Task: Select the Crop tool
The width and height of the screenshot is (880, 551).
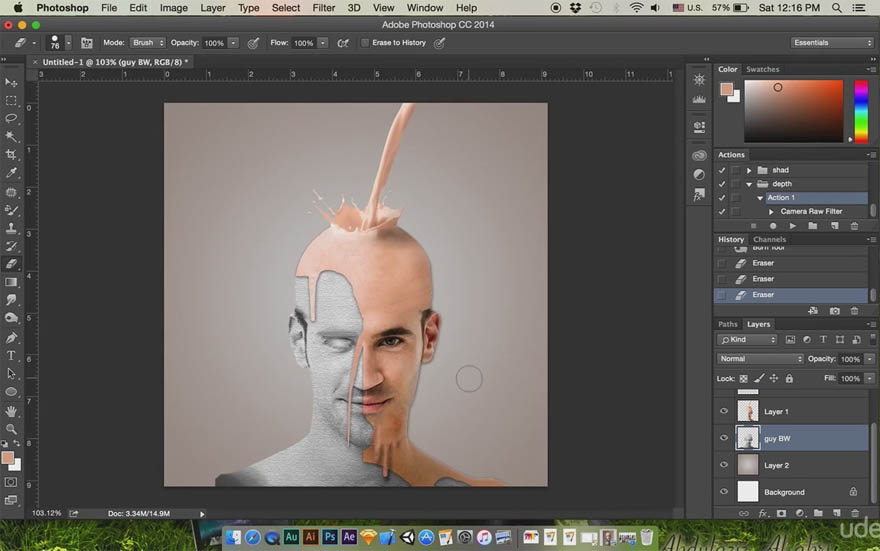Action: (11, 154)
